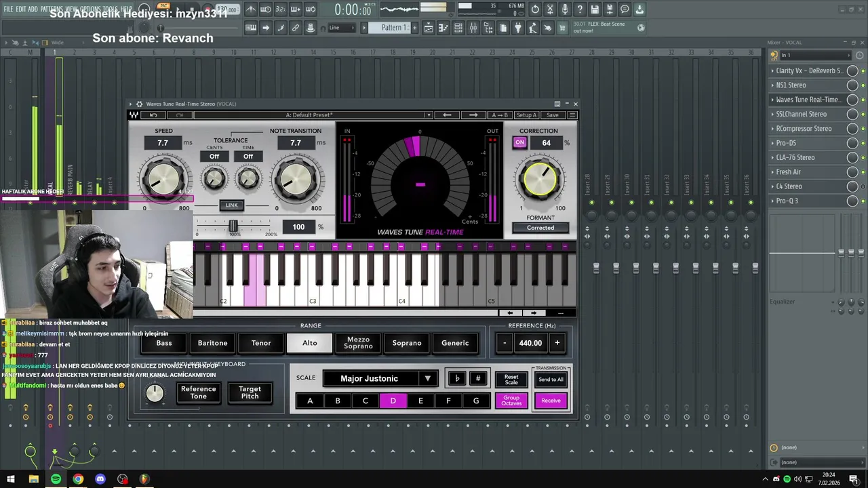Screen dimensions: 868x488
Task: Toggle the Correction ON button
Action: 519,142
